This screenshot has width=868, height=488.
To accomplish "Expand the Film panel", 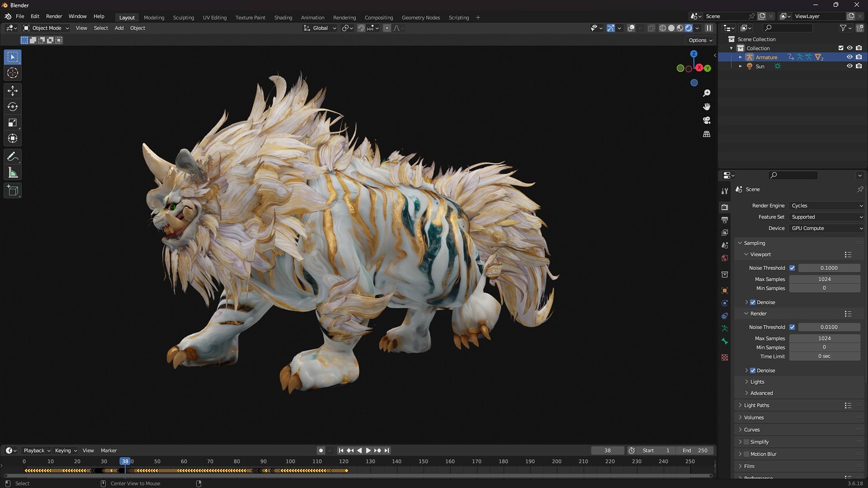I will [749, 466].
